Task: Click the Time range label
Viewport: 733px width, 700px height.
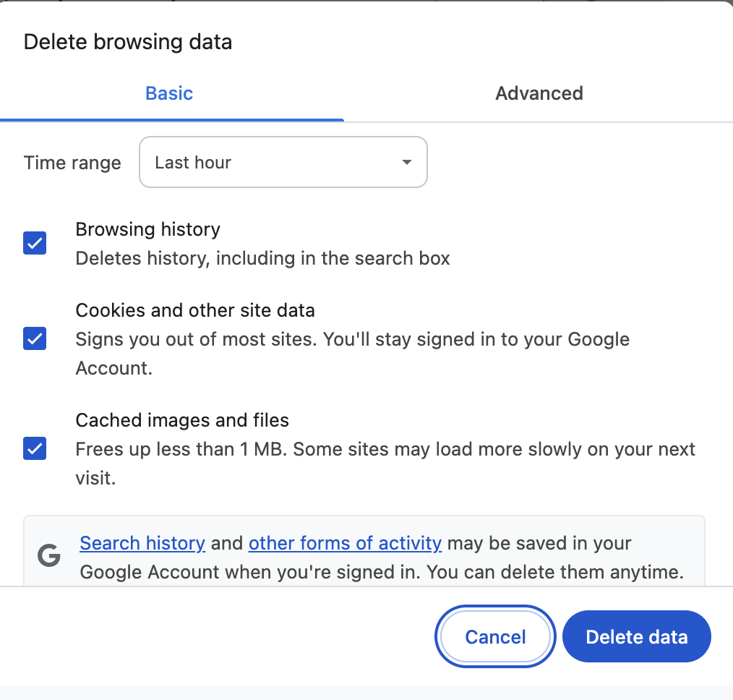Action: coord(72,163)
